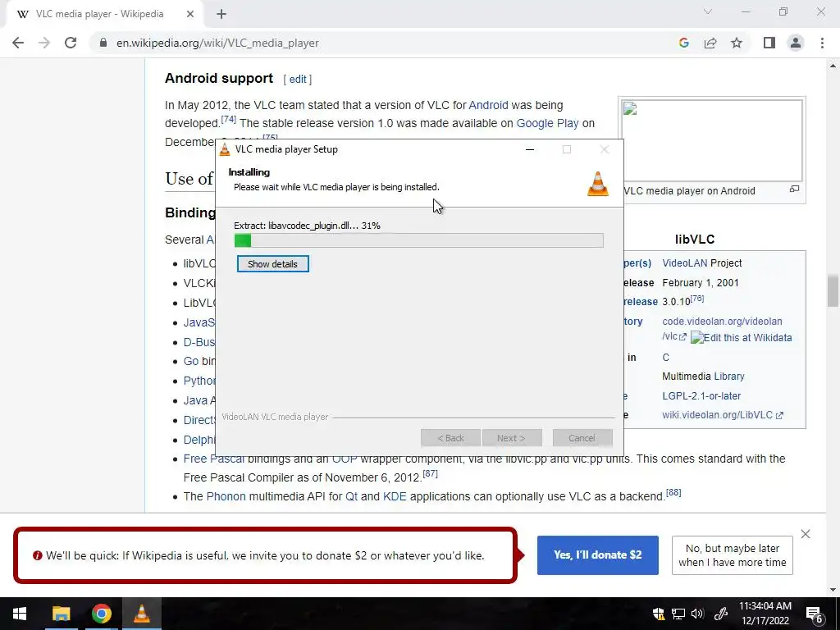Viewport: 840px width, 630px height.
Task: Share this page via share icon
Action: tap(710, 43)
